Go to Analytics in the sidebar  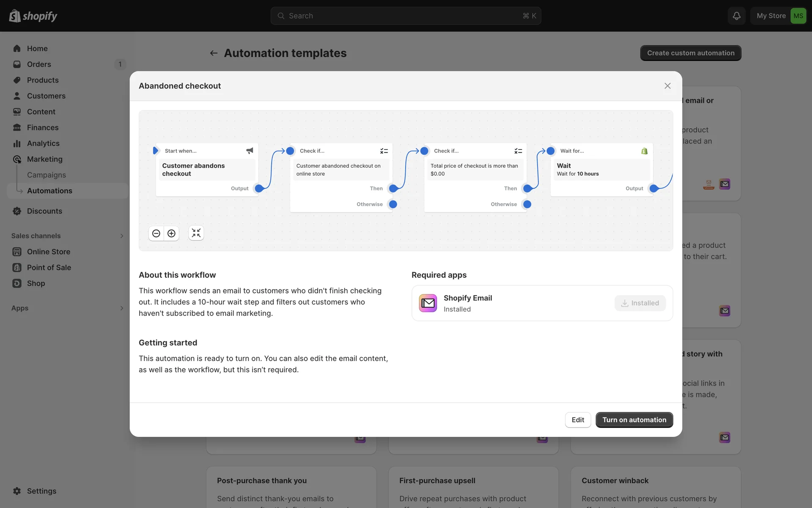[43, 144]
